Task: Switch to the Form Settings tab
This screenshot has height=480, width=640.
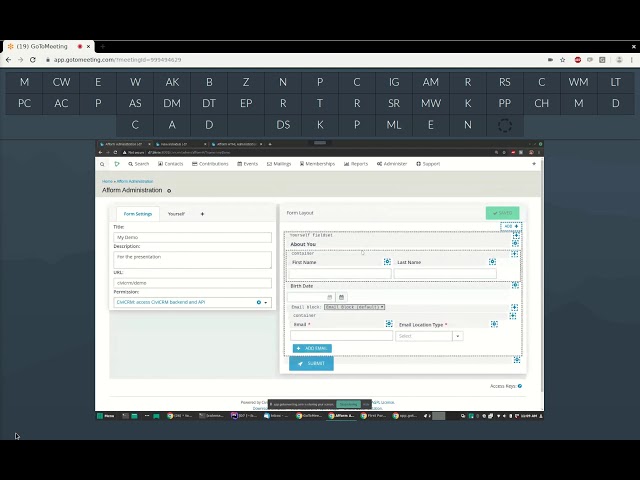Action: pos(138,214)
